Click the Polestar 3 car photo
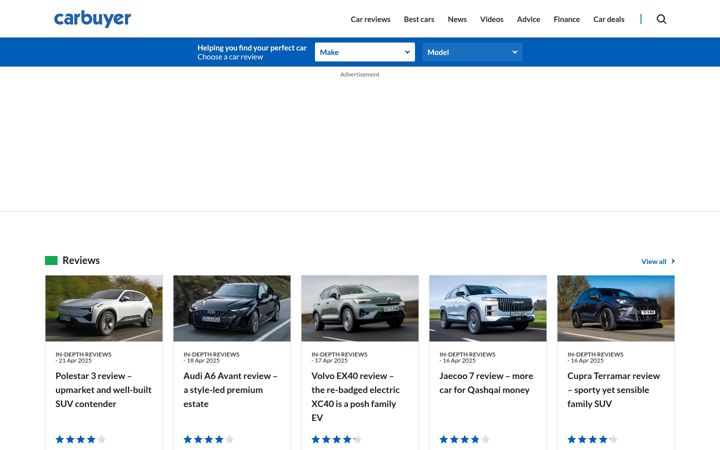This screenshot has width=720, height=450. point(104,308)
